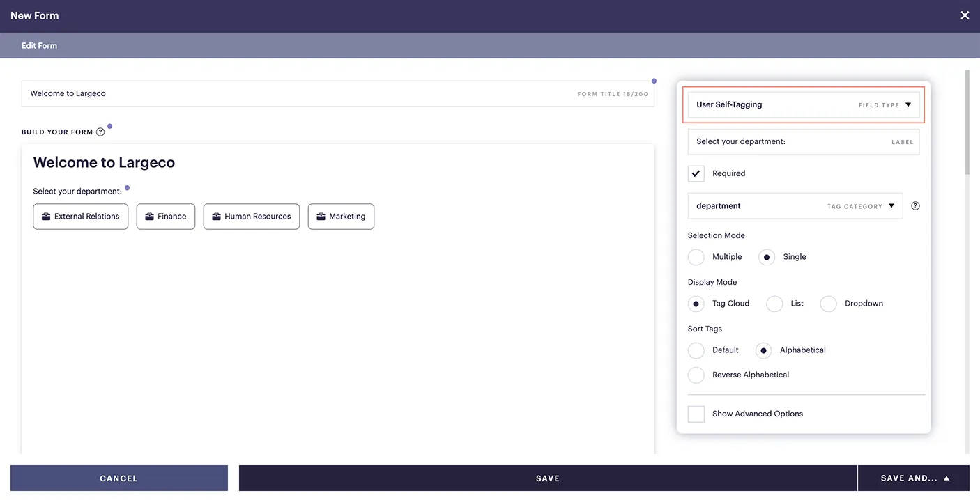Choose Tag Cloud display mode

pyautogui.click(x=696, y=304)
